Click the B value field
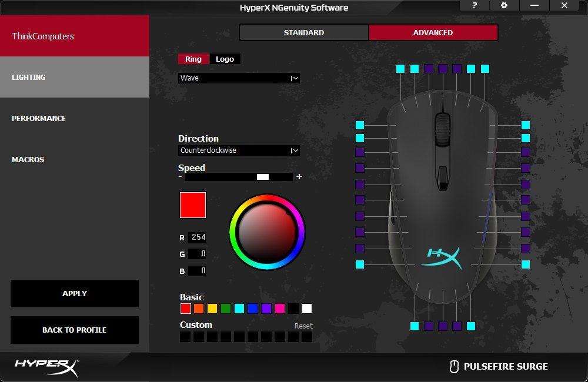 click(x=197, y=271)
